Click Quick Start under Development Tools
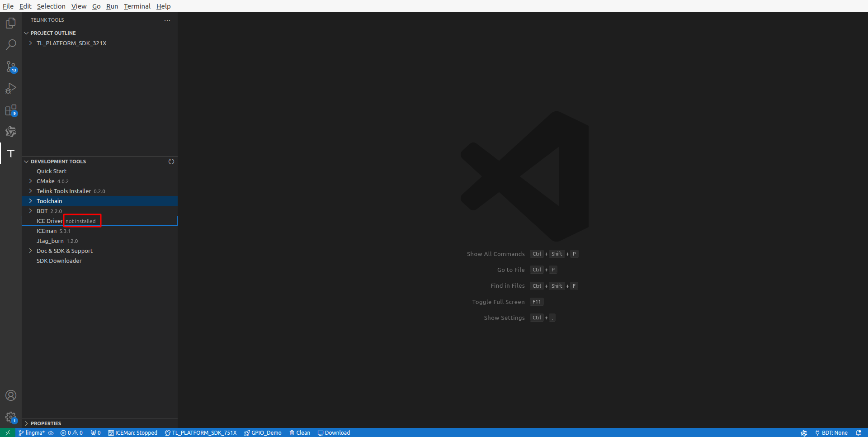Image resolution: width=868 pixels, height=437 pixels. point(51,171)
